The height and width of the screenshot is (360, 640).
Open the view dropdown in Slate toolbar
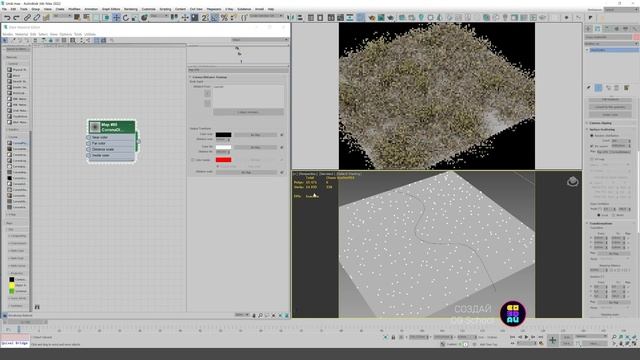[x=260, y=40]
